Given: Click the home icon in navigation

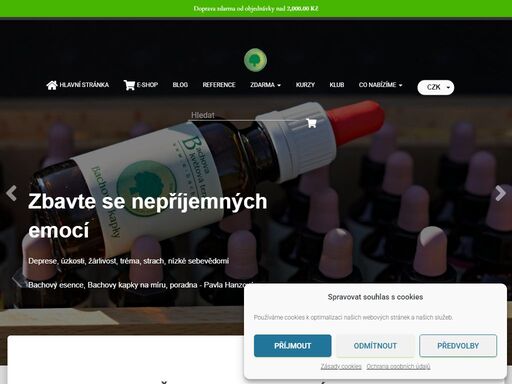Looking at the screenshot, I should [x=52, y=85].
